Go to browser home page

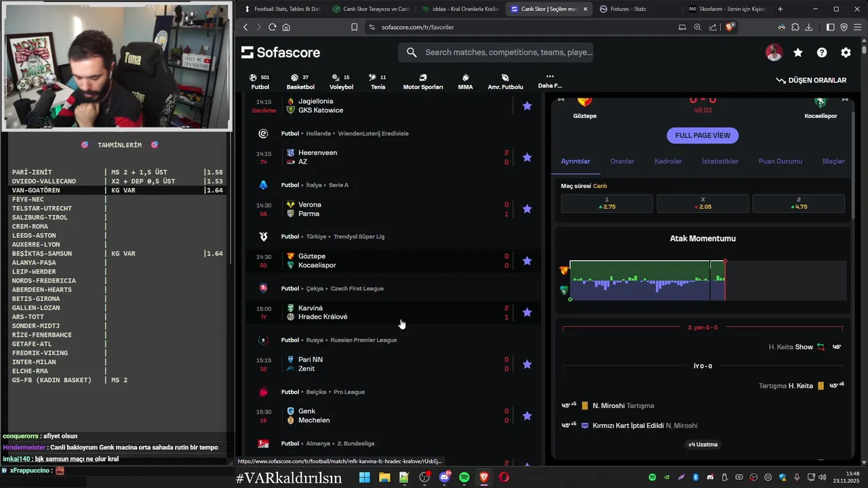(286, 27)
